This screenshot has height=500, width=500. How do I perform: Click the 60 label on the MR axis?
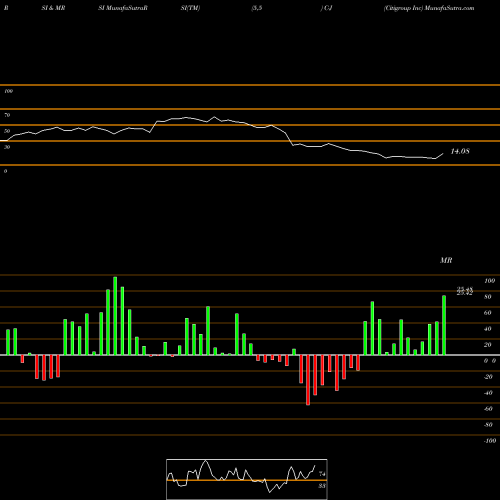pyautogui.click(x=488, y=313)
